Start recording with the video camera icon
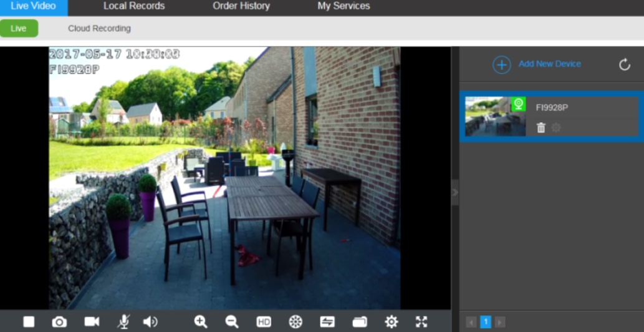This screenshot has height=332, width=644. point(92,321)
